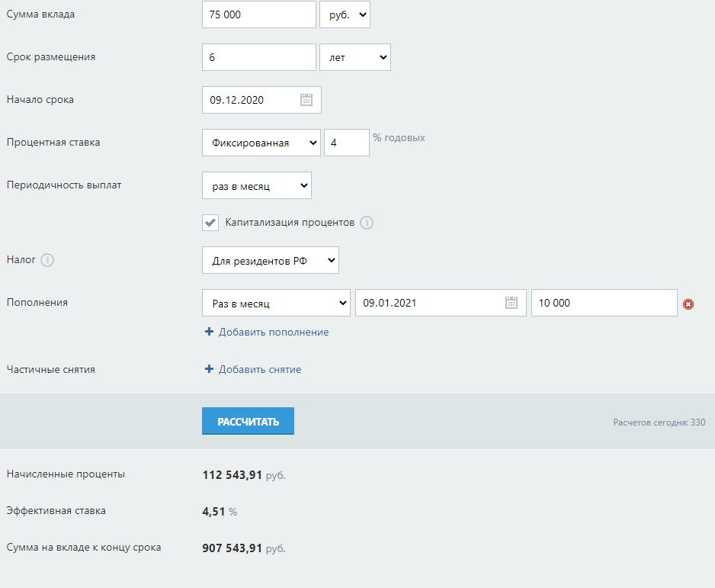Click plus icon beside Добавить пополнение
715x588 pixels.
209,333
